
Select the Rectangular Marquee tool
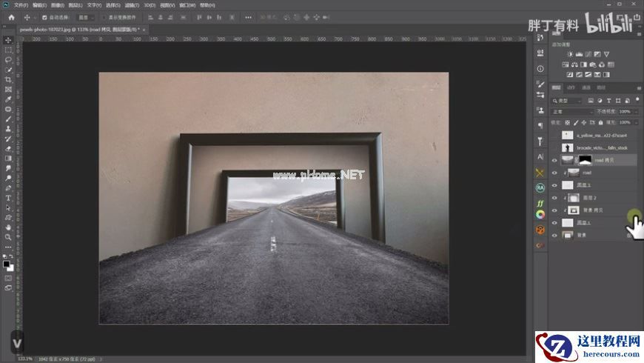[8, 50]
